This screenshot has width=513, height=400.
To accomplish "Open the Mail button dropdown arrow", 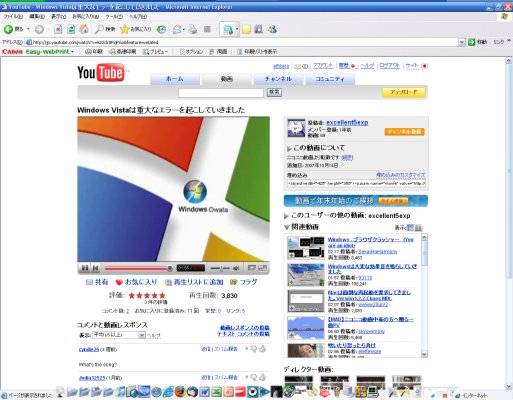I will click(x=184, y=29).
